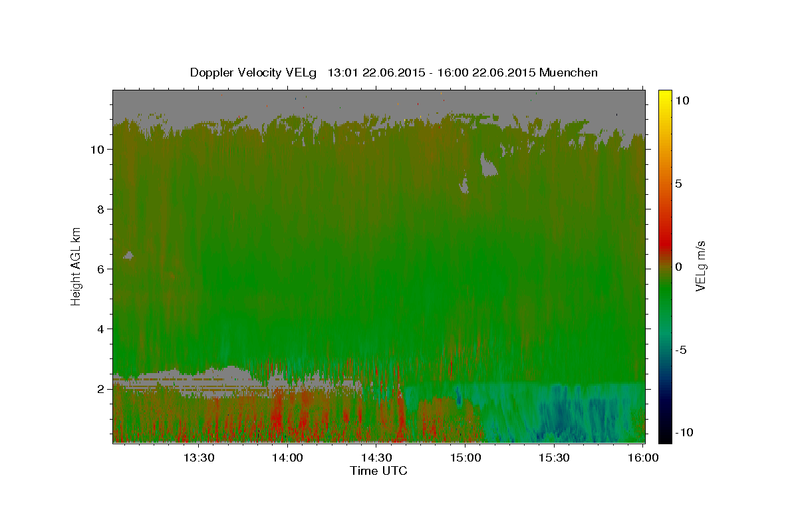Click the '13:30' time axis label
This screenshot has width=798, height=532.
[198, 458]
